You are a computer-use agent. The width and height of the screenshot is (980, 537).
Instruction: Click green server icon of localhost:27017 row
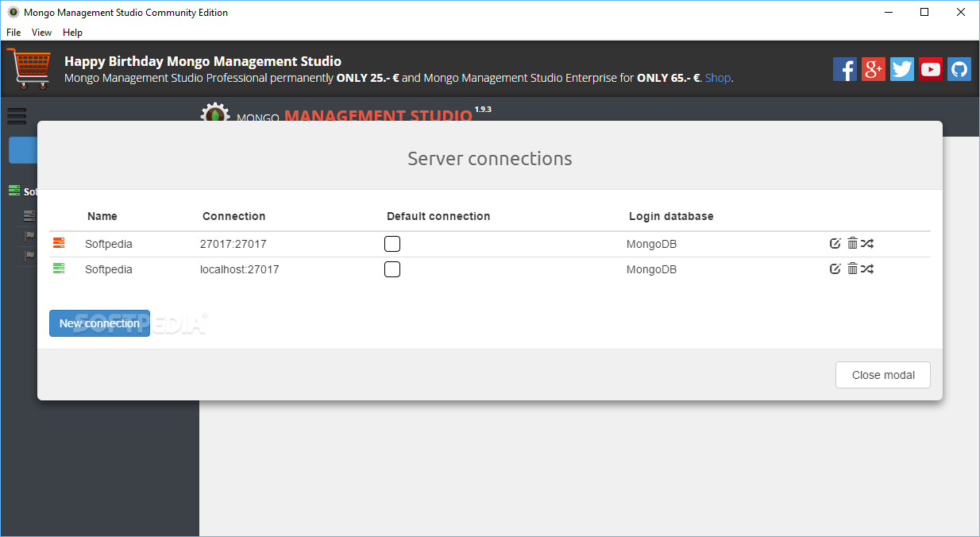click(x=59, y=268)
